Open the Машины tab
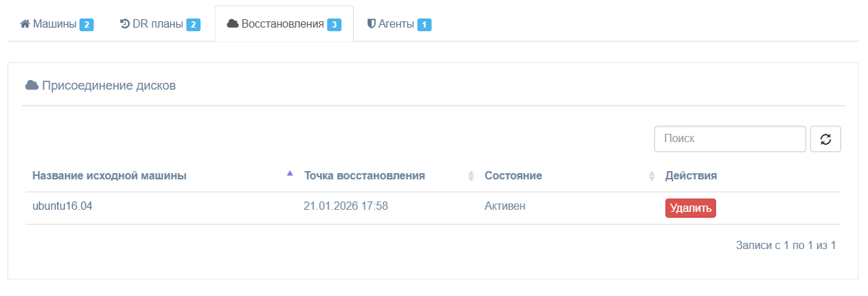The width and height of the screenshot is (868, 296). pyautogui.click(x=57, y=24)
